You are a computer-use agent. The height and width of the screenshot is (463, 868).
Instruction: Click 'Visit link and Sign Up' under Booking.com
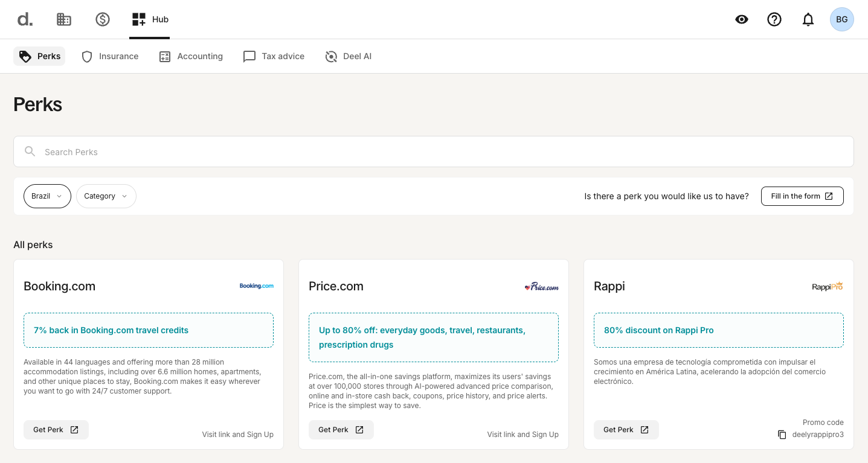coord(238,435)
